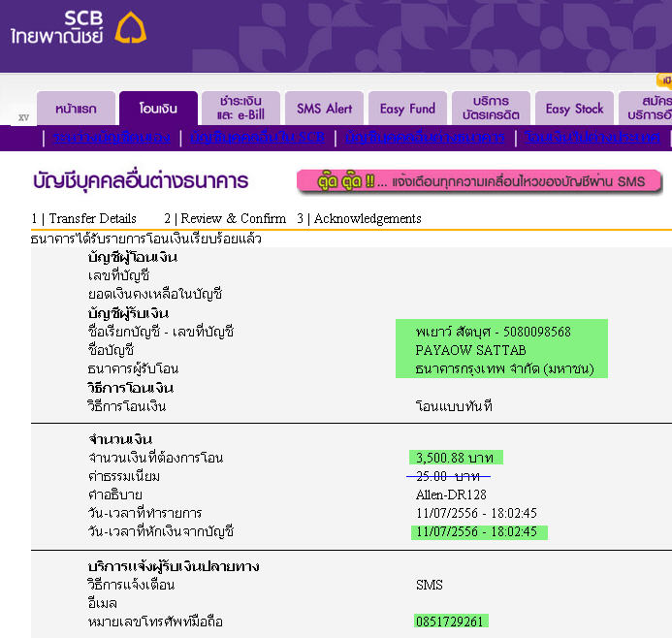Click notification method value SMS
672x638 pixels.
[429, 585]
